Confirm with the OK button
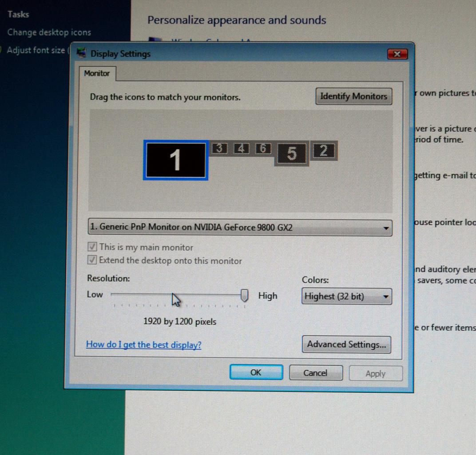Image resolution: width=476 pixels, height=455 pixels. coord(256,372)
